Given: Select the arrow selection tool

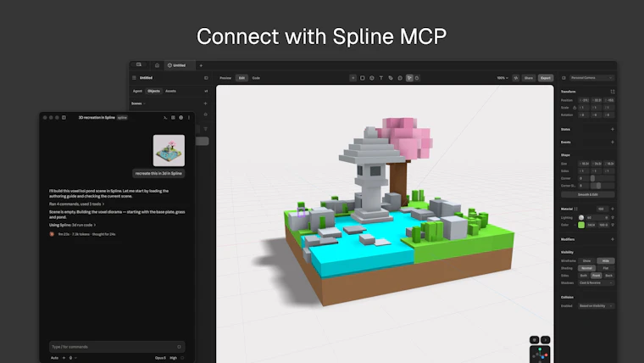Looking at the screenshot, I should tap(409, 78).
